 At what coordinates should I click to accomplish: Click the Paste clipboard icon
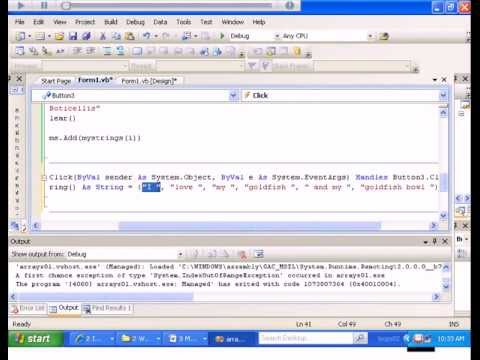pyautogui.click(x=130, y=36)
